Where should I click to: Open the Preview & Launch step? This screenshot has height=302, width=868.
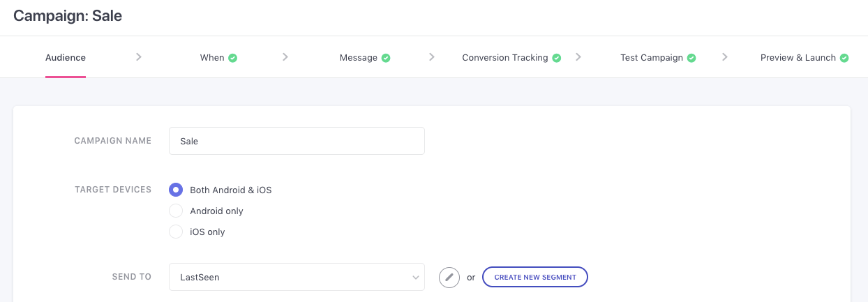798,58
